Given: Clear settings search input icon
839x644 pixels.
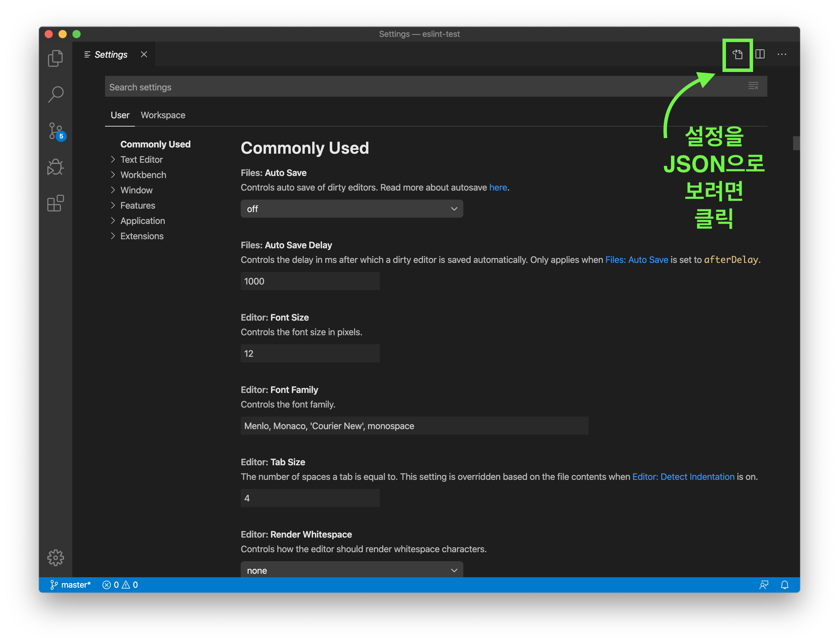Looking at the screenshot, I should click(753, 86).
